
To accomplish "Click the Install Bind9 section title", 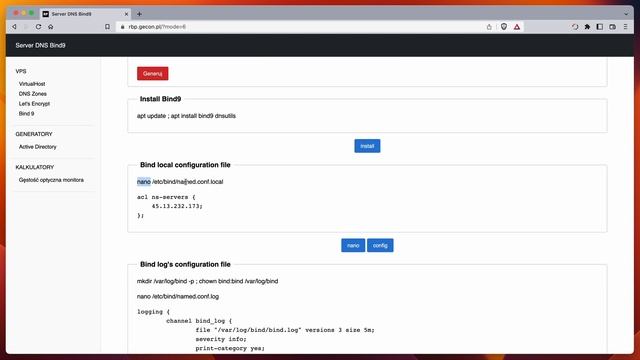I will pos(160,99).
